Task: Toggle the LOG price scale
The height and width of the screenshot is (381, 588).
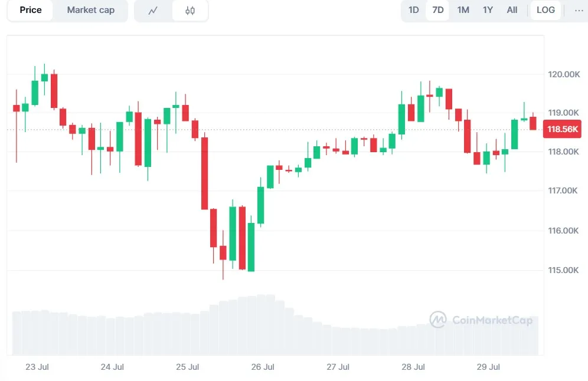Action: pos(545,10)
